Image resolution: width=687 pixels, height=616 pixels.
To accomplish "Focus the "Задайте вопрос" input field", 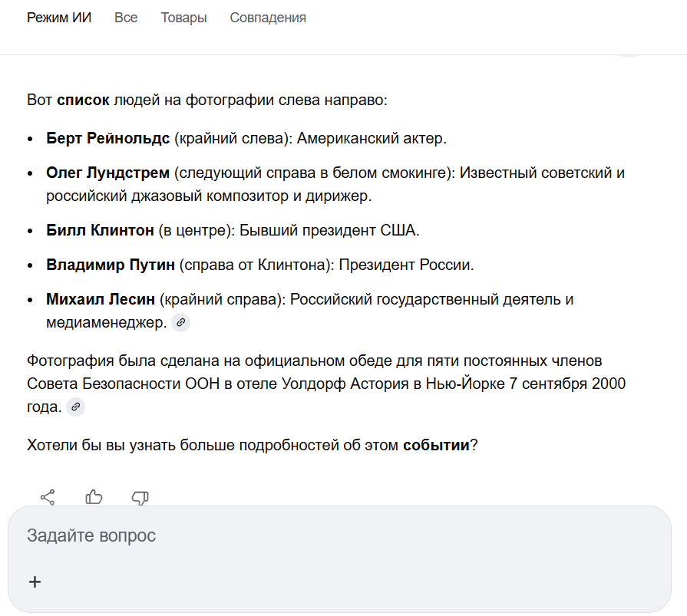I will coord(338,535).
